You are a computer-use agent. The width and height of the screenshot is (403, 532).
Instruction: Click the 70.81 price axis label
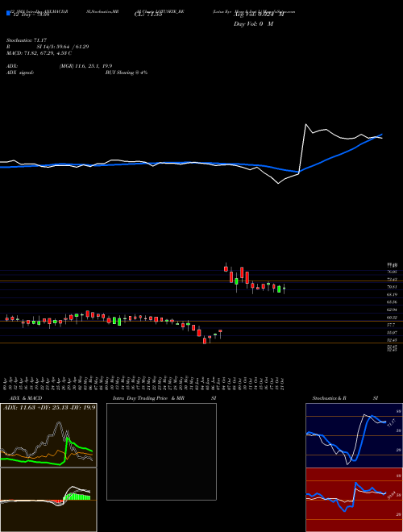pyautogui.click(x=393, y=287)
